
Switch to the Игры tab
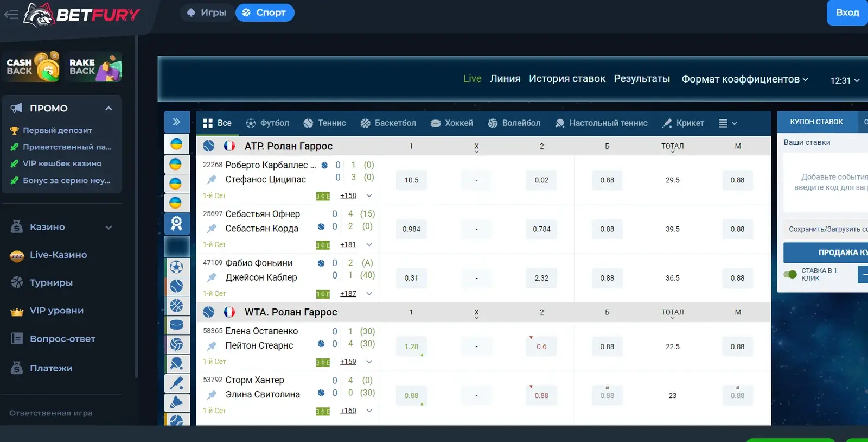pos(206,12)
